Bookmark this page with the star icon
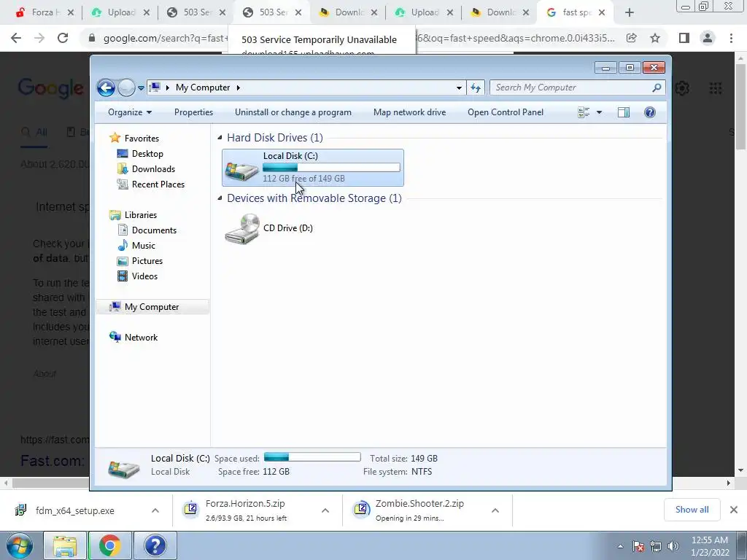This screenshot has height=560, width=747. click(x=655, y=38)
